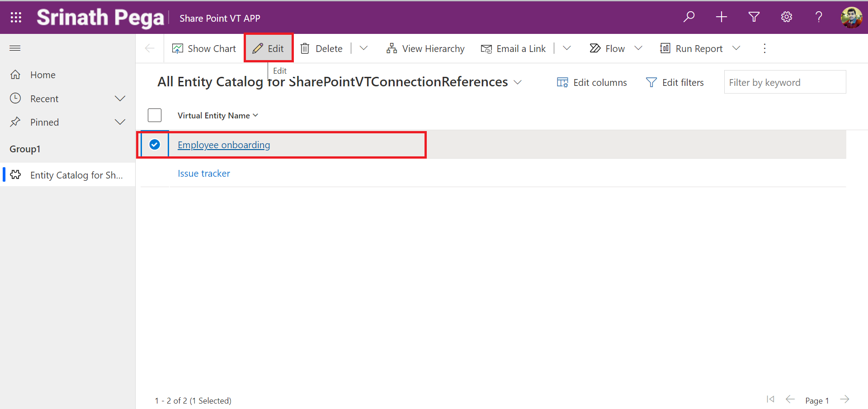Expand the Recent section in sidebar

tap(120, 99)
